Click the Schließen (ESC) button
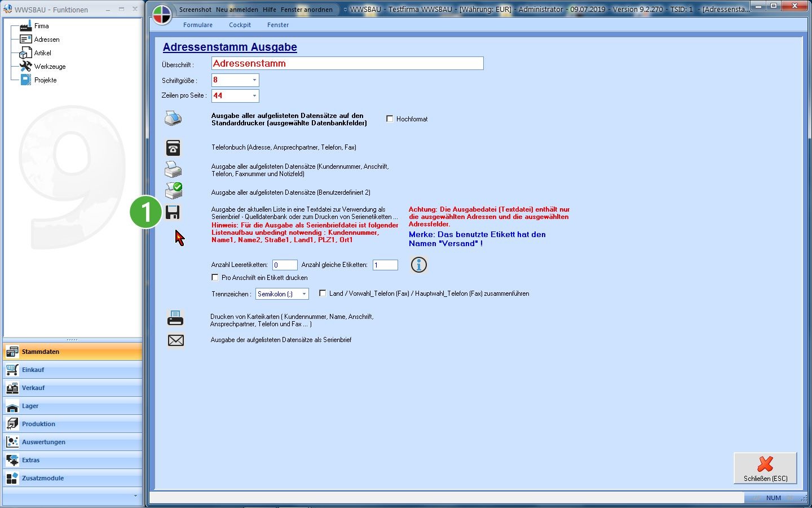 (765, 468)
